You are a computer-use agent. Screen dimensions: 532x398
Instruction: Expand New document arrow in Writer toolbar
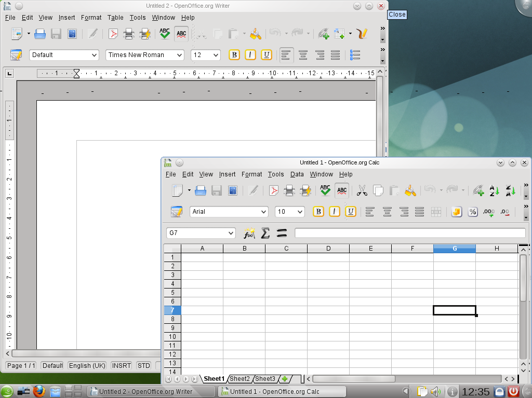click(29, 34)
